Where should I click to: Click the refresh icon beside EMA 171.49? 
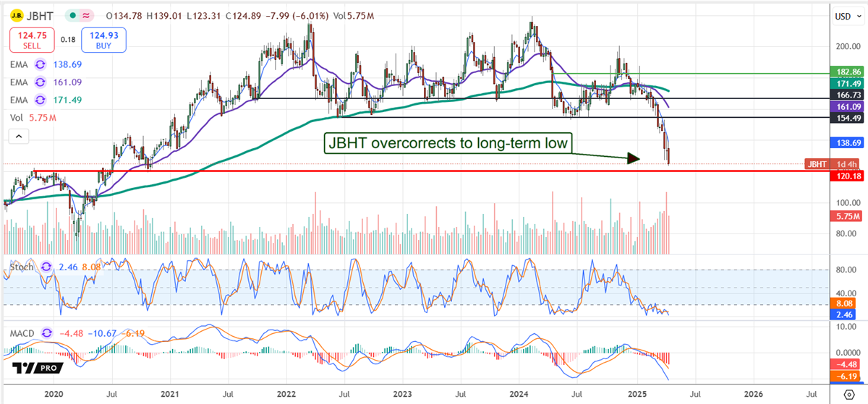pyautogui.click(x=42, y=99)
